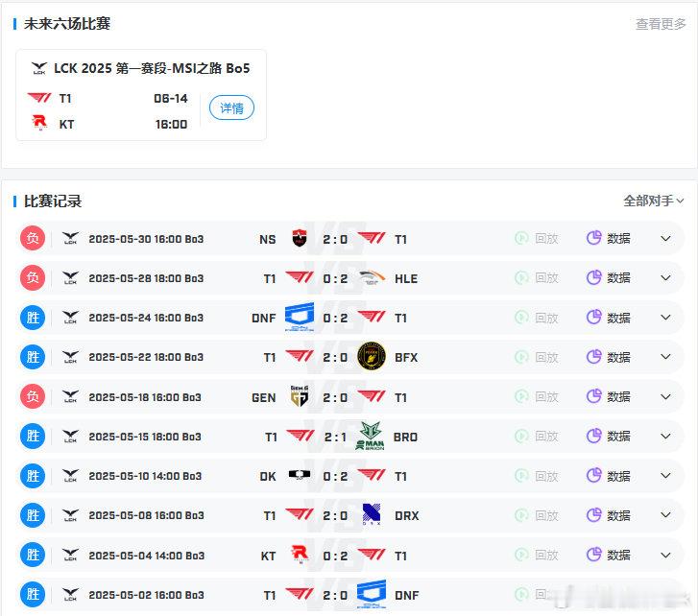Open 数据 stats icon for NS vs T1 match

[x=594, y=238]
